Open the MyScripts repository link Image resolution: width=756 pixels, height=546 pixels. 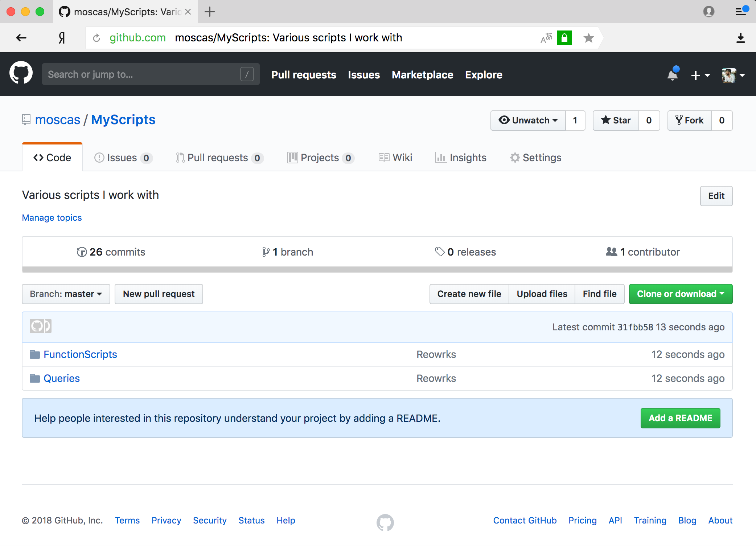[123, 120]
